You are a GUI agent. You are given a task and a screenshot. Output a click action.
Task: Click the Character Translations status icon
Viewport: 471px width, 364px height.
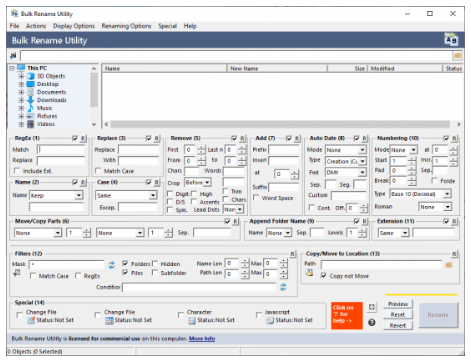point(192,320)
